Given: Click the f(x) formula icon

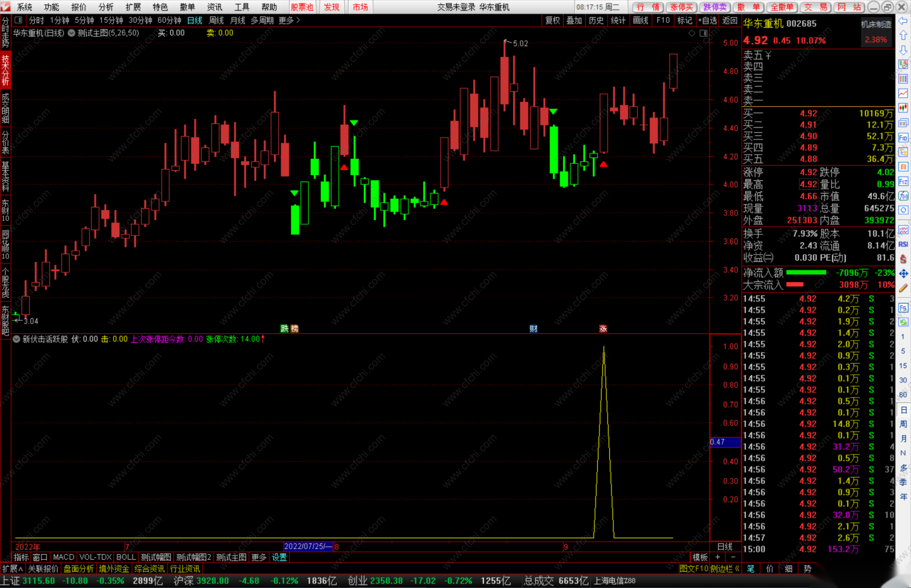Looking at the screenshot, I should [903, 196].
